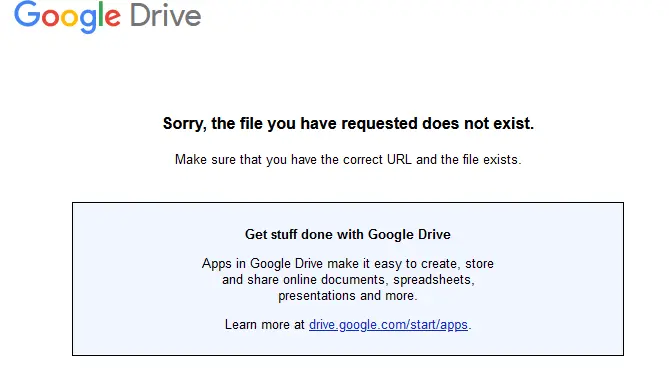
Task: Click the "Learn more at" text
Action: click(265, 325)
